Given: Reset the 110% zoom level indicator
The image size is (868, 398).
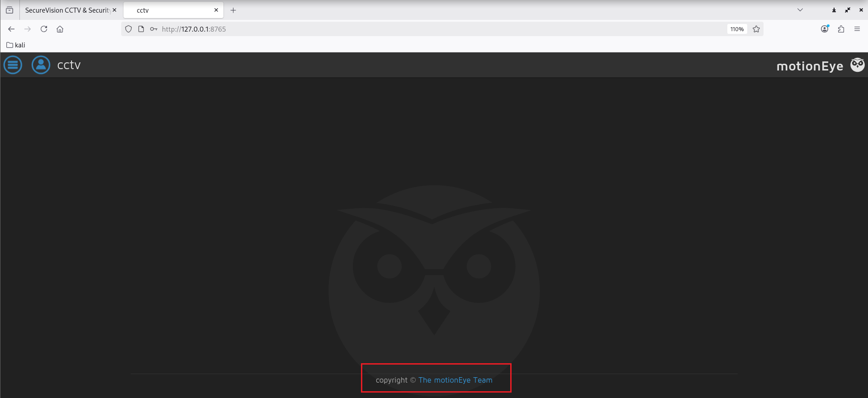Looking at the screenshot, I should tap(737, 29).
